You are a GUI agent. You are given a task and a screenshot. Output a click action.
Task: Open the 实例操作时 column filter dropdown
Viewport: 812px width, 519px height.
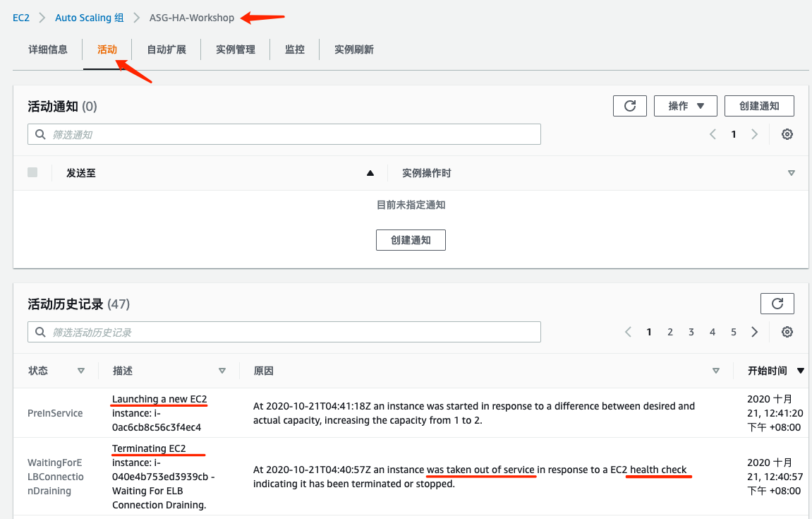[791, 172]
